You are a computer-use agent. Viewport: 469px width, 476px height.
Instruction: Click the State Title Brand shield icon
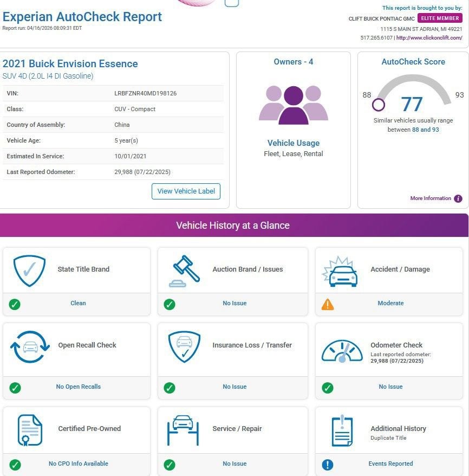29,271
